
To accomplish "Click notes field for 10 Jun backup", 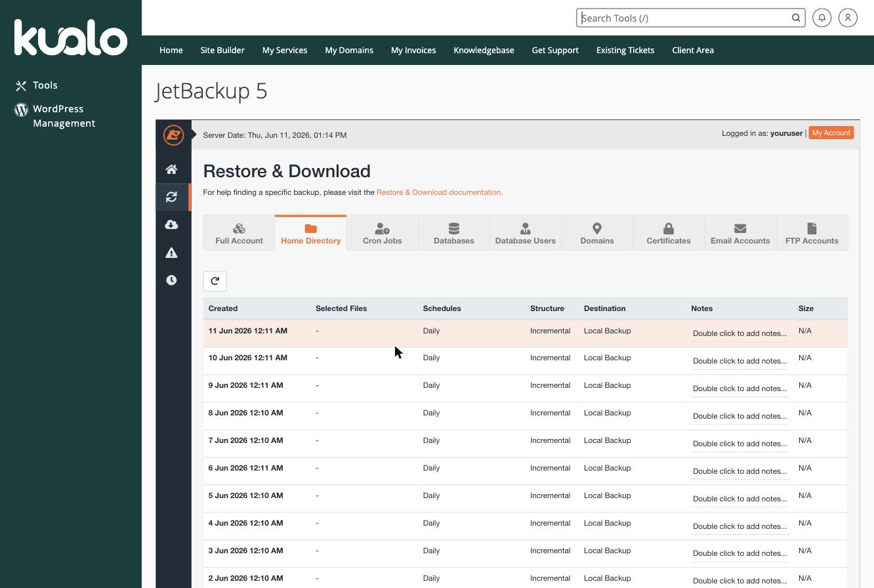I will (x=739, y=361).
